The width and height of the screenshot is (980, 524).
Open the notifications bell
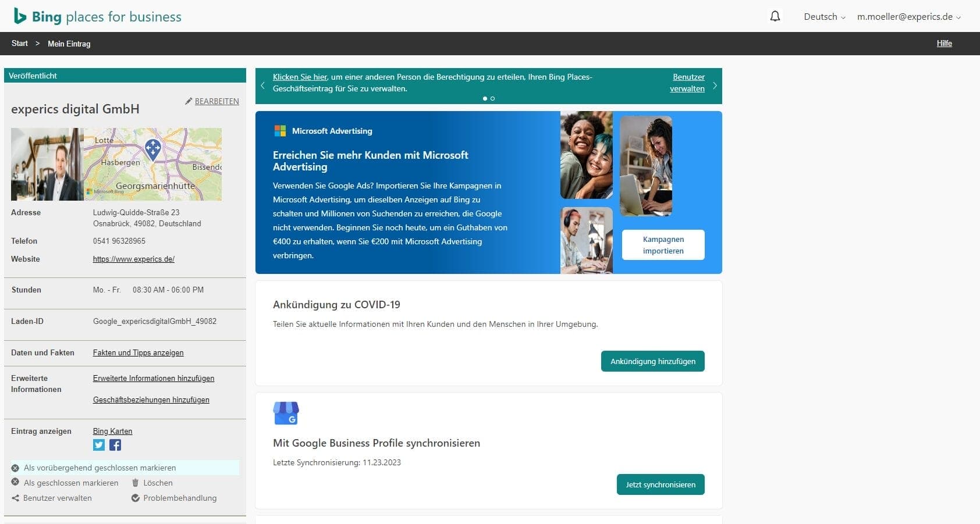(x=775, y=16)
